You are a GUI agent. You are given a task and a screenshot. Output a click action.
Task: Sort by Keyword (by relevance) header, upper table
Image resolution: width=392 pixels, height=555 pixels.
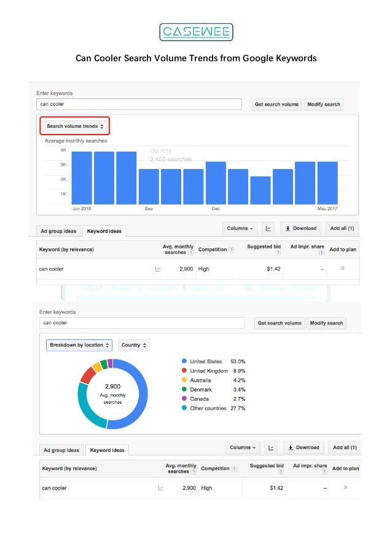(x=66, y=250)
